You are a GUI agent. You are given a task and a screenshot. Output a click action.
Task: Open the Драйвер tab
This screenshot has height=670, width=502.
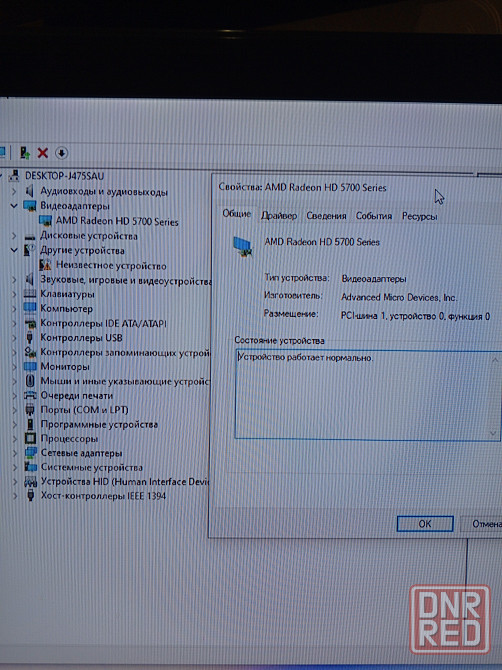[279, 216]
